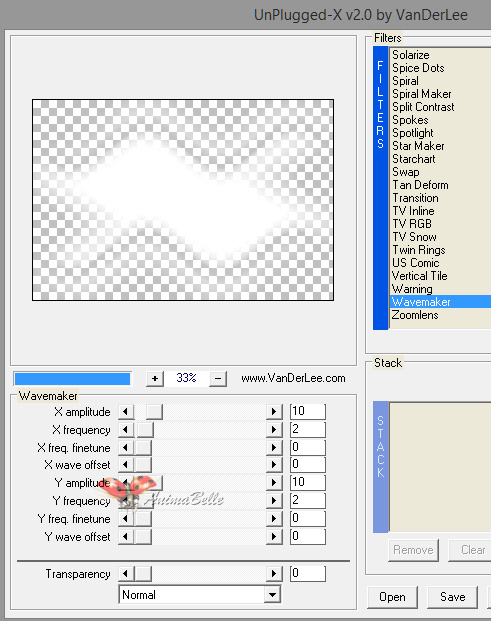
Task: Decrease Y wave offset with left arrow
Action: (x=126, y=537)
